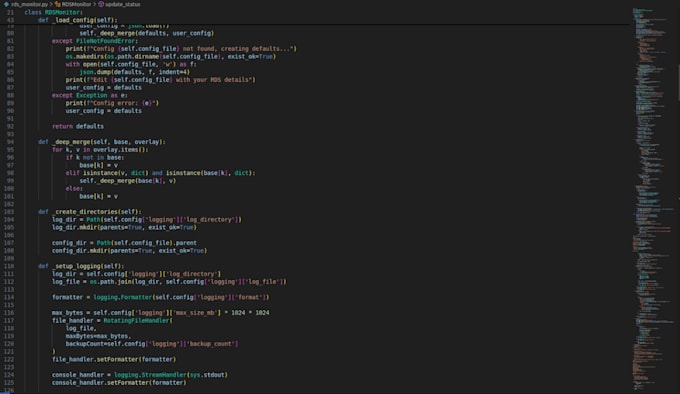This screenshot has height=394, width=680.
Task: Jump to sticky line 'class RDSMonitor:'
Action: point(53,13)
